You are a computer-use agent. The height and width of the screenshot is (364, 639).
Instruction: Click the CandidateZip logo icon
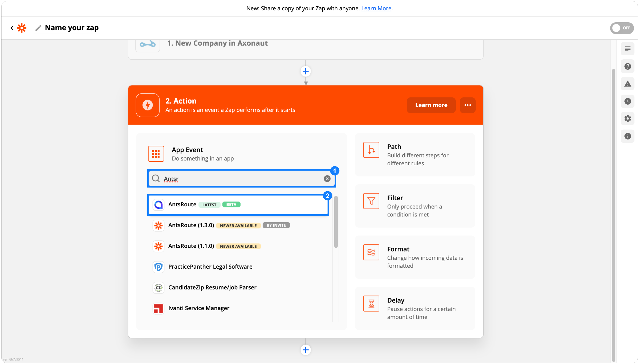[158, 288]
